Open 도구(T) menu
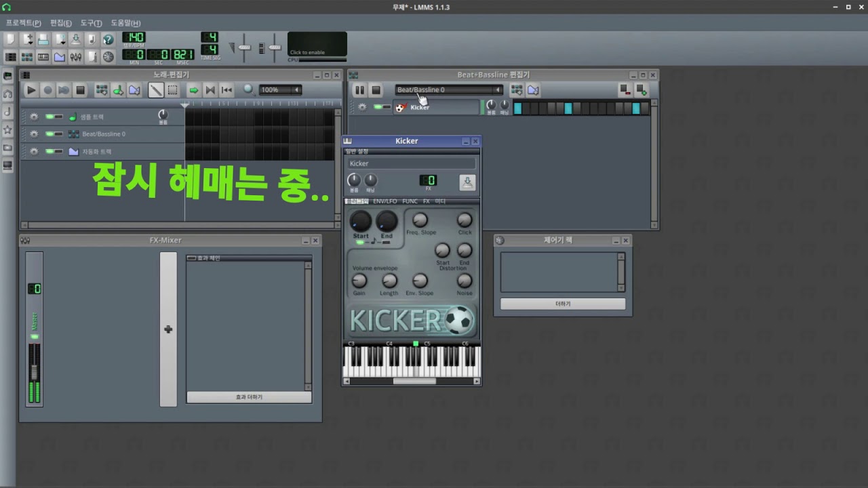868x488 pixels. [91, 23]
